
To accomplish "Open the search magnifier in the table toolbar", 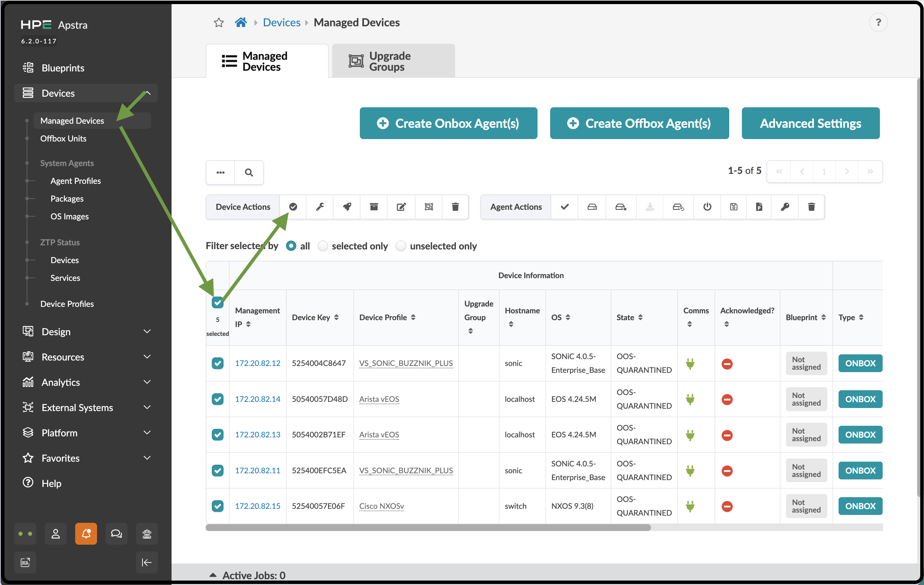I will coord(249,172).
